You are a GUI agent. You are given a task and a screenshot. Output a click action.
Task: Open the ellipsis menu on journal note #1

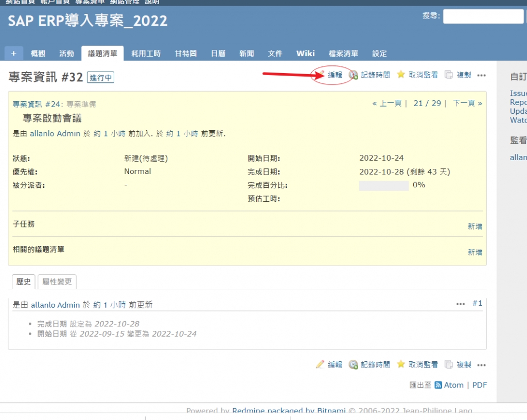(x=461, y=304)
